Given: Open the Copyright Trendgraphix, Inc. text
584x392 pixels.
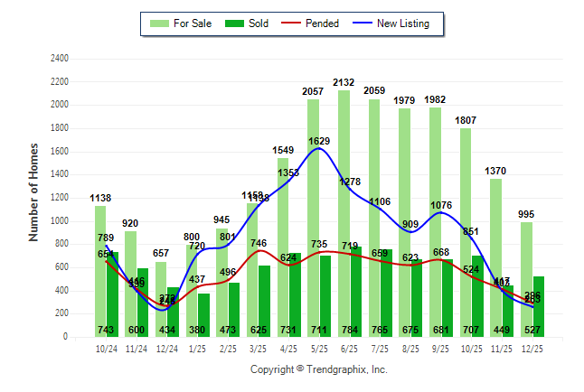Looking at the screenshot, I should coord(318,369).
